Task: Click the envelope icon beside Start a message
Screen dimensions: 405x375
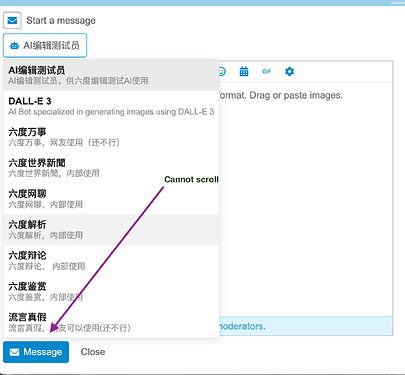Action: (x=12, y=21)
